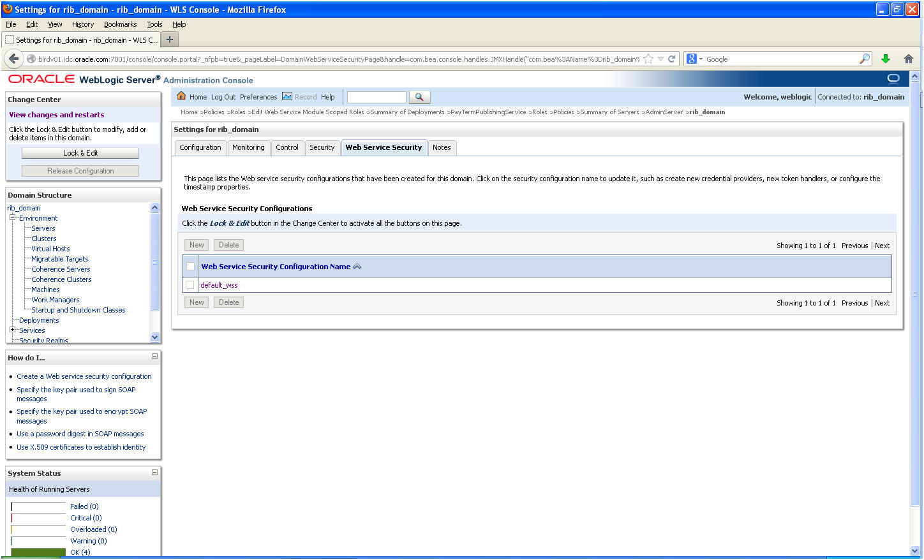Open the History menu
The width and height of the screenshot is (924, 560).
pos(83,24)
